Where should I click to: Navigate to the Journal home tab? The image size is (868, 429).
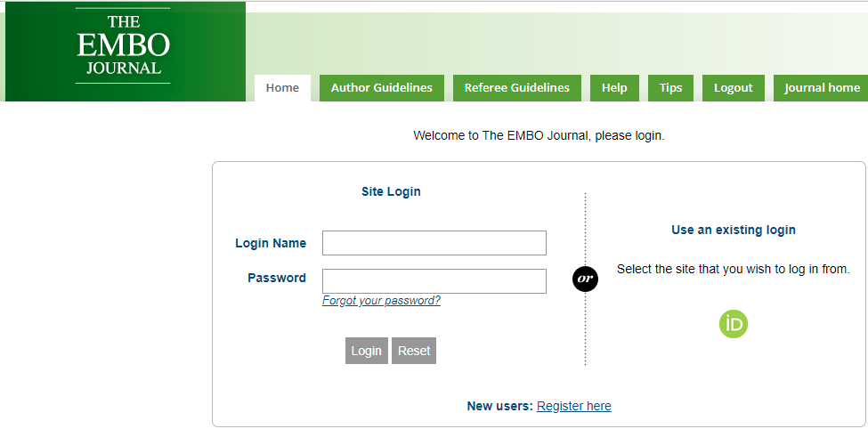(x=821, y=88)
